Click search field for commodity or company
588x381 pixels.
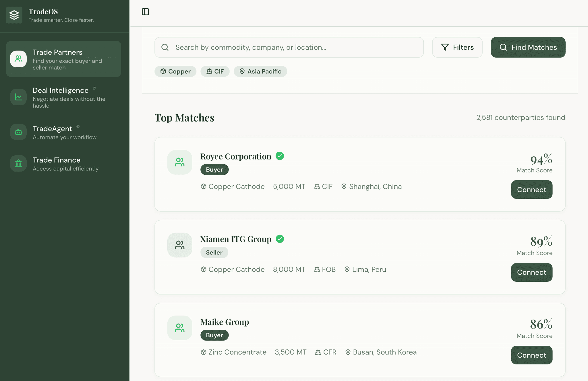point(289,47)
